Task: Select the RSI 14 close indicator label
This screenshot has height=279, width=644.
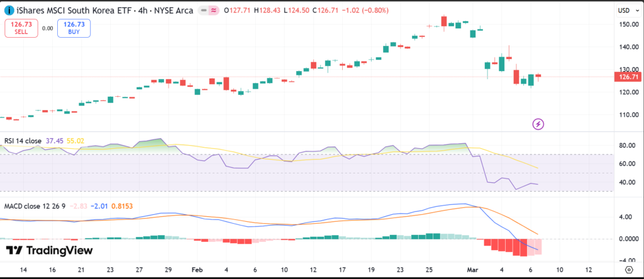Action: click(23, 141)
